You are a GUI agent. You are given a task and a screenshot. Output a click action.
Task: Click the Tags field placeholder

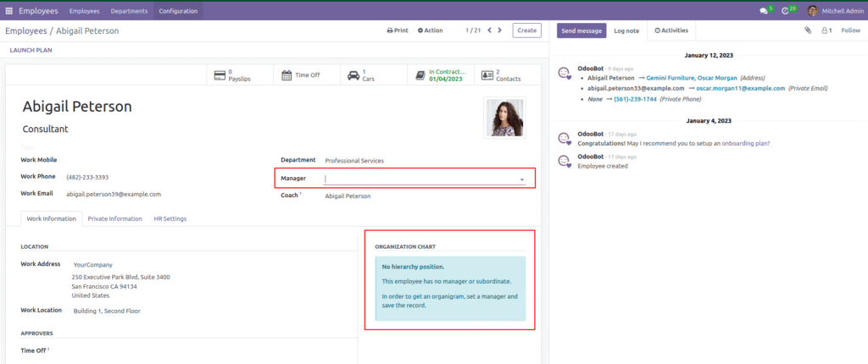(27, 147)
